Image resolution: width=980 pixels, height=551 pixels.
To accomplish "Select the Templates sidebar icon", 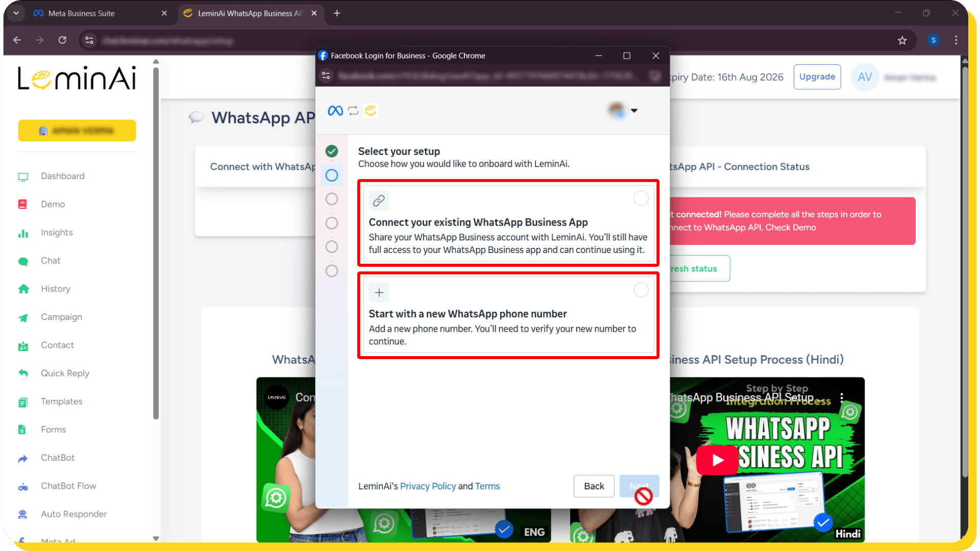I will [x=23, y=402].
